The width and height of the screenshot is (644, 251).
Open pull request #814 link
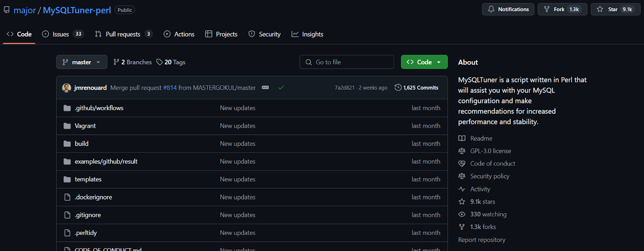pos(170,88)
